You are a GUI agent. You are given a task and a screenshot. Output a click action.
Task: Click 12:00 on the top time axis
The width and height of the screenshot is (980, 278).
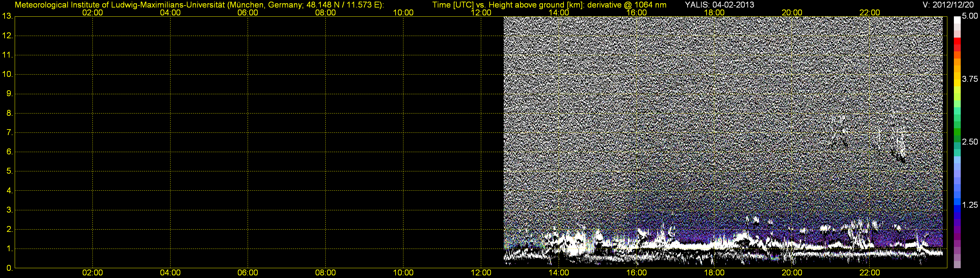click(481, 12)
